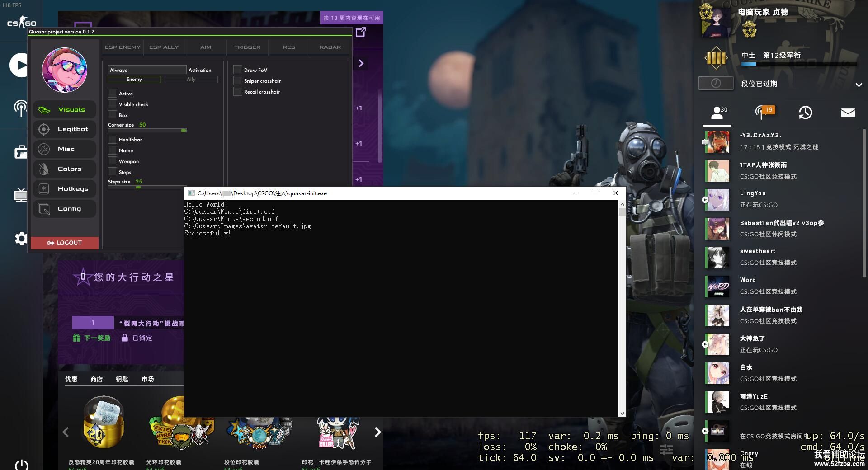Screen dimensions: 868x470
Task: Open the CS:GO broadcast antenna sidebar icon
Action: point(20,108)
